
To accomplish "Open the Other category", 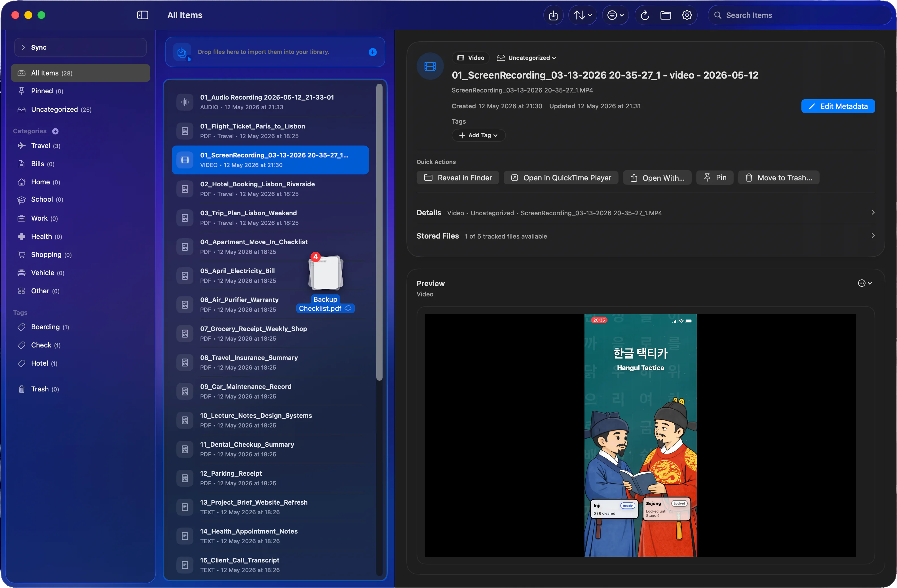I will (x=80, y=291).
